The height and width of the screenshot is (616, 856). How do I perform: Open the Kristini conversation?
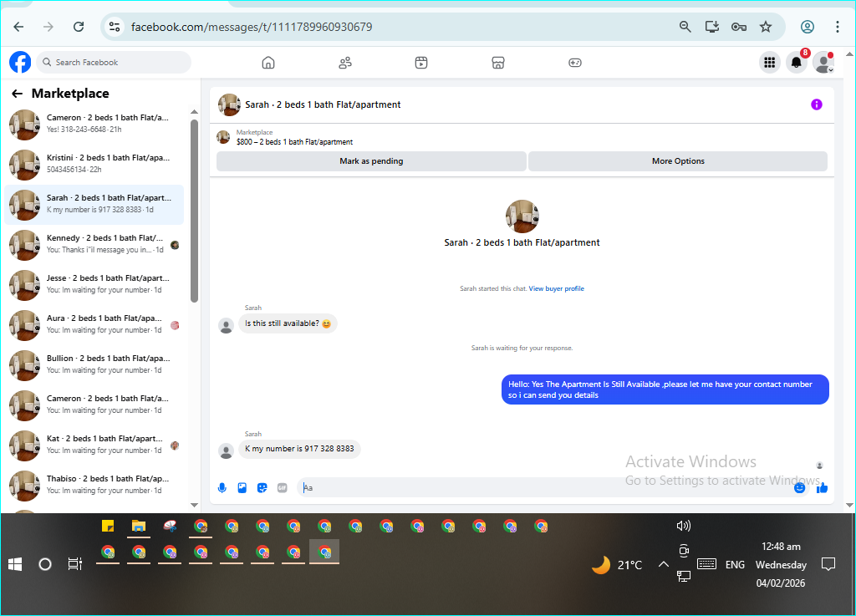(x=94, y=164)
